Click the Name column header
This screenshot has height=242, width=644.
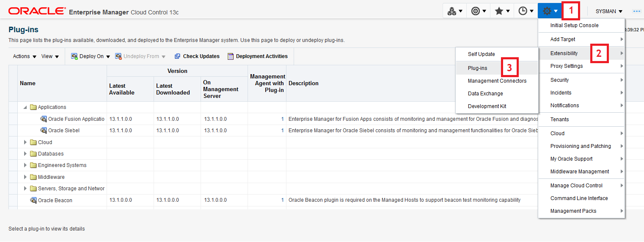(62, 83)
